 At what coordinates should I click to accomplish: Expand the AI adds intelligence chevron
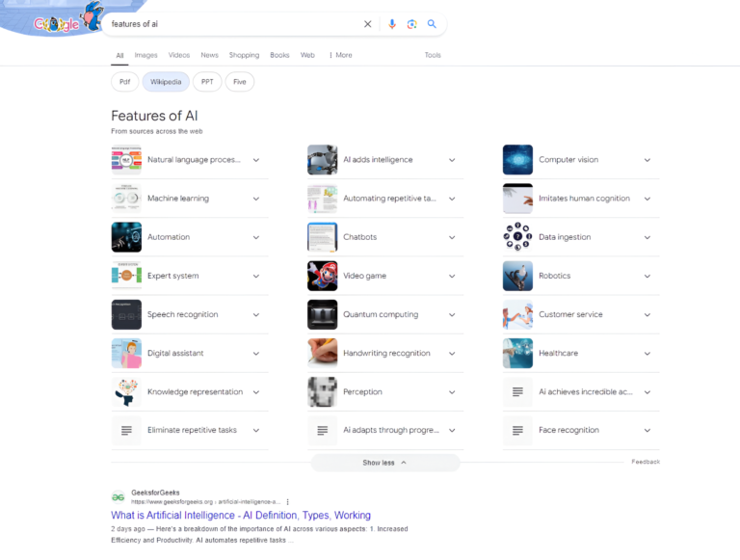pos(452,160)
